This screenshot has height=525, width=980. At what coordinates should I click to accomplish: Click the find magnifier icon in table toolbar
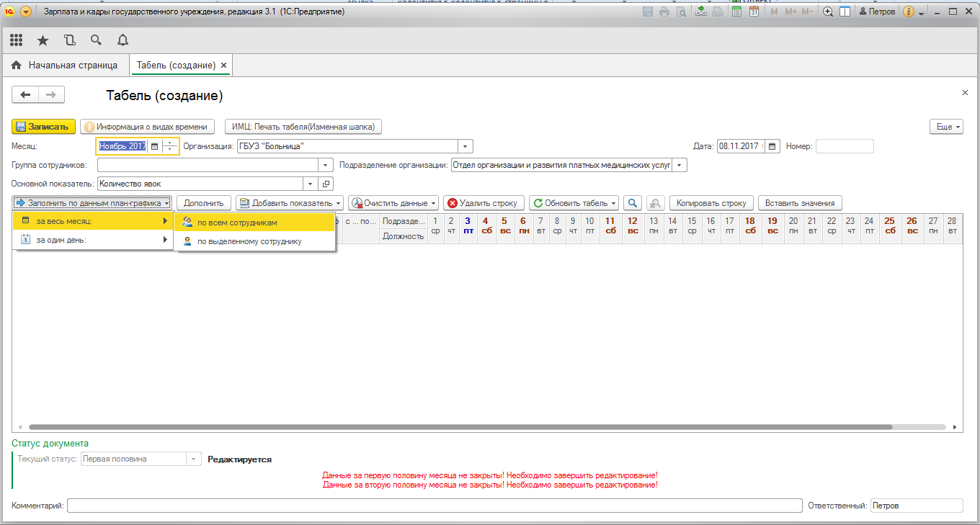633,203
